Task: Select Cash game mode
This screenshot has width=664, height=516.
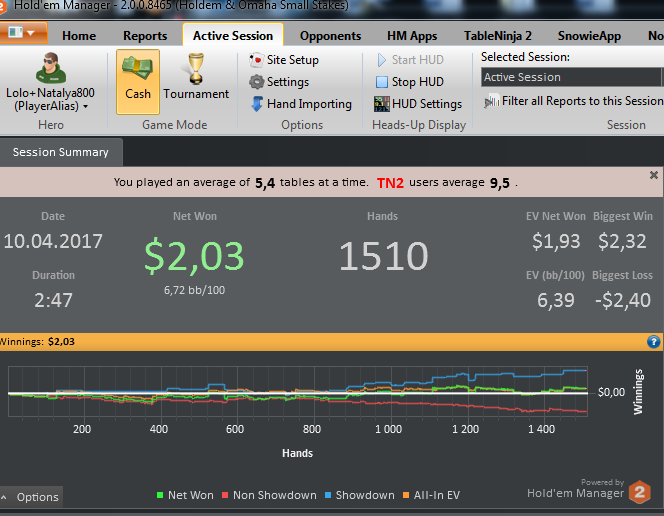Action: [138, 81]
